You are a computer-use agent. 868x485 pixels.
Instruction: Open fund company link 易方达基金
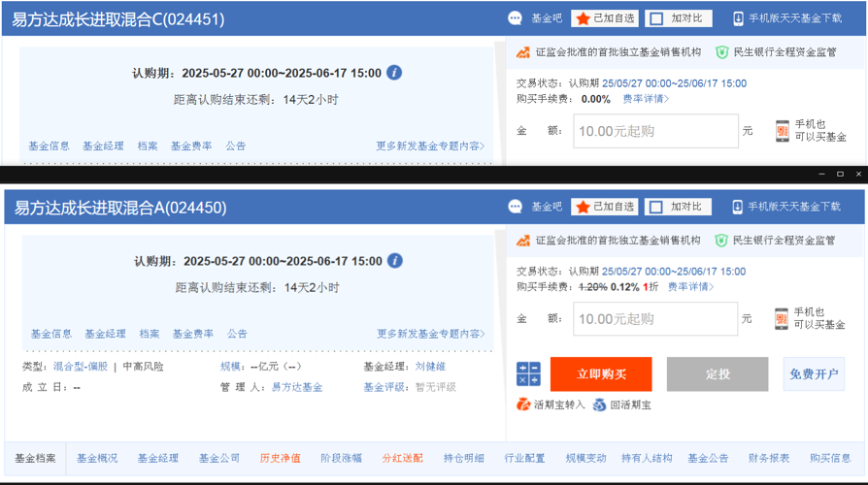pos(297,387)
